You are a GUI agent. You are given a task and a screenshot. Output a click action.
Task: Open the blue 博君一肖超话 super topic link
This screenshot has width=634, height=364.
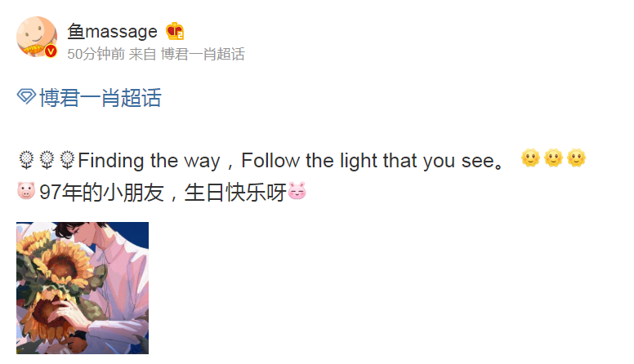click(x=100, y=98)
